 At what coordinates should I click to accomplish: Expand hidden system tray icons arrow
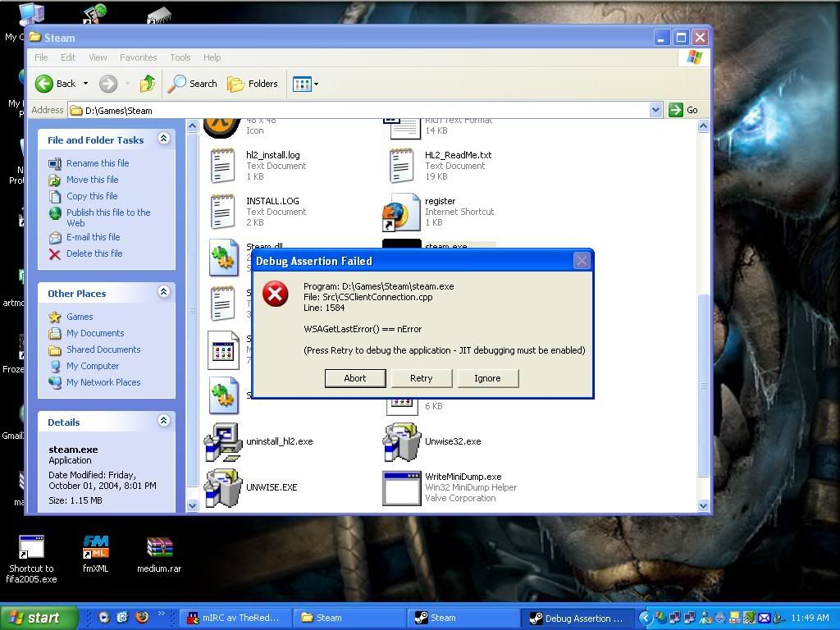(645, 618)
